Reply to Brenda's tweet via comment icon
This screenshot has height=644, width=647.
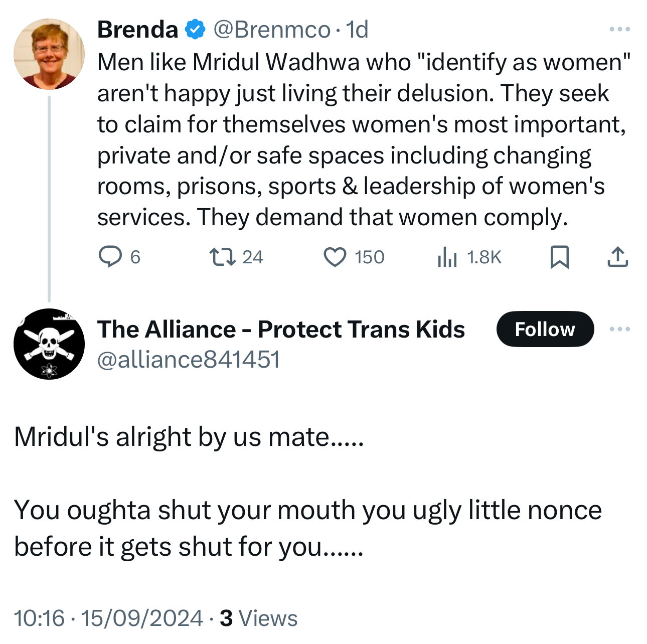[110, 257]
